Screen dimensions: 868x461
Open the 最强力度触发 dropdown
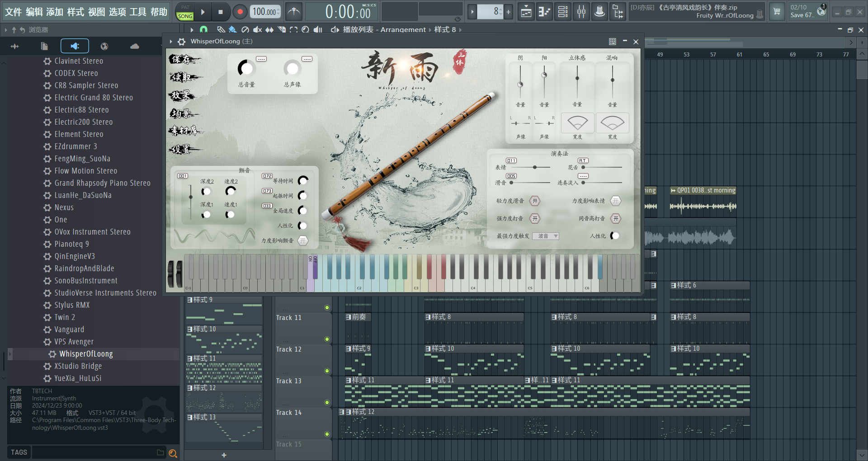coord(546,236)
